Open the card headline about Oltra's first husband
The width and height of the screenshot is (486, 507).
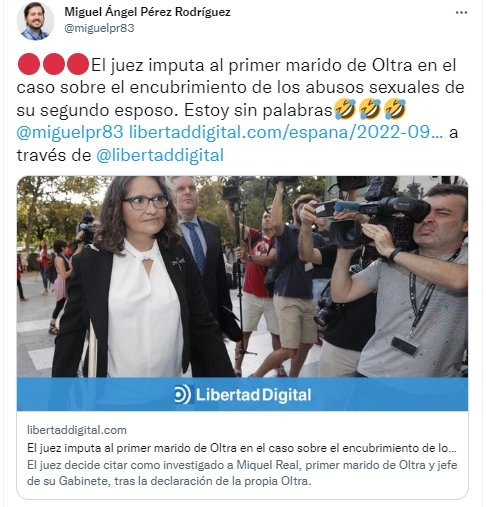tap(242, 448)
